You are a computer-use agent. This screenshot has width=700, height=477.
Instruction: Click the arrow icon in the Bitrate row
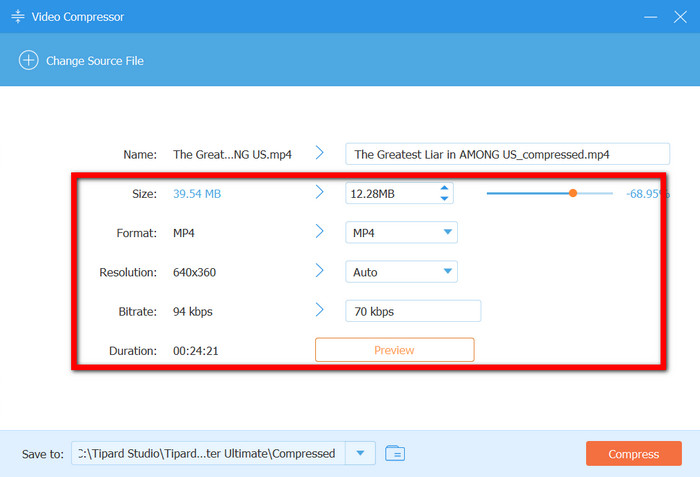pyautogui.click(x=319, y=310)
